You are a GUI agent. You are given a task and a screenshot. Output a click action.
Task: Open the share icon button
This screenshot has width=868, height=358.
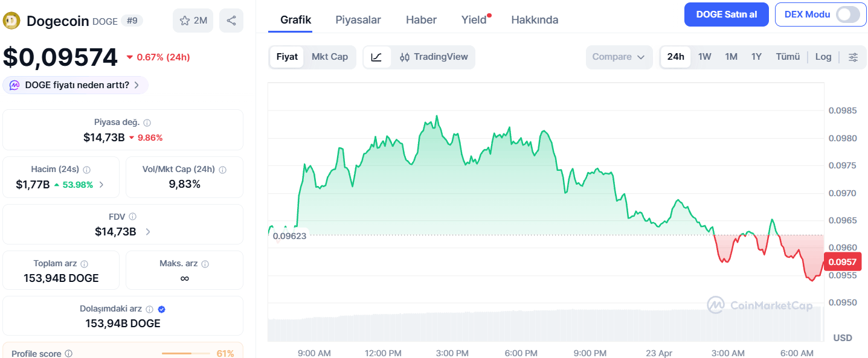(x=231, y=21)
